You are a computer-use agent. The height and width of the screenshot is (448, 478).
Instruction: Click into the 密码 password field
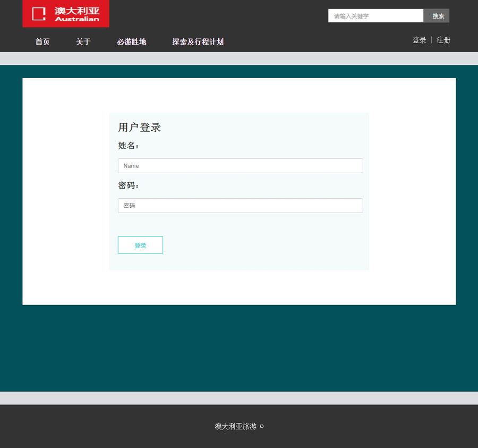tap(240, 206)
